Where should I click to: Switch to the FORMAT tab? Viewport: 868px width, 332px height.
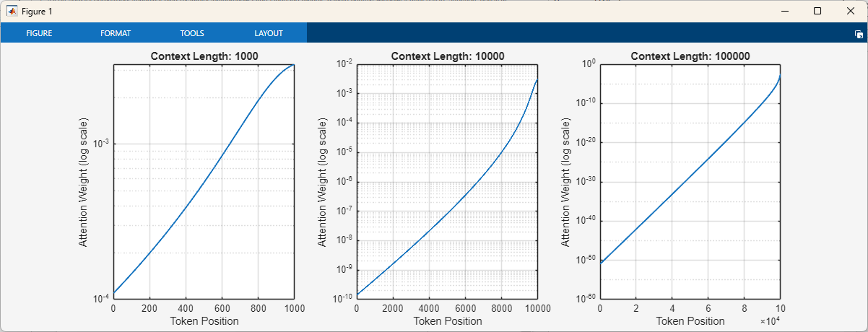[116, 33]
